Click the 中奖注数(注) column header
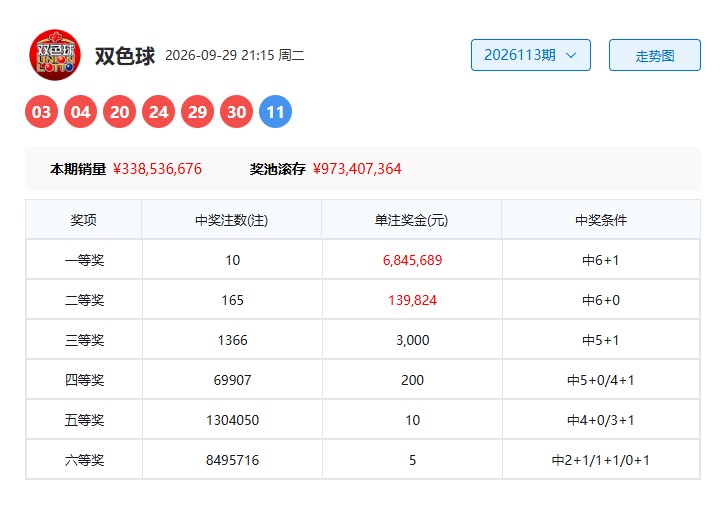The width and height of the screenshot is (726, 506). point(232,220)
